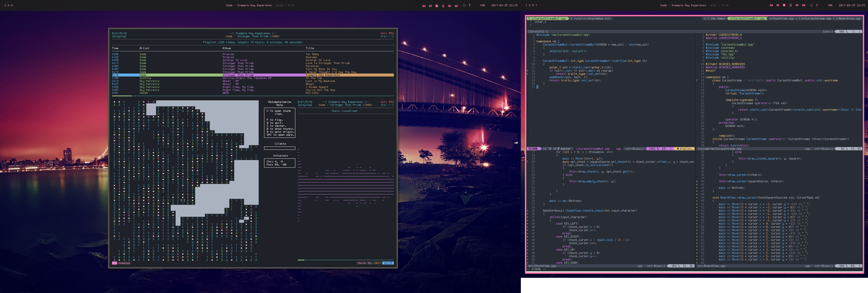Click the Artist column header in ncmpcpp
Image resolution: width=868 pixels, height=293 pixels.
pos(144,48)
